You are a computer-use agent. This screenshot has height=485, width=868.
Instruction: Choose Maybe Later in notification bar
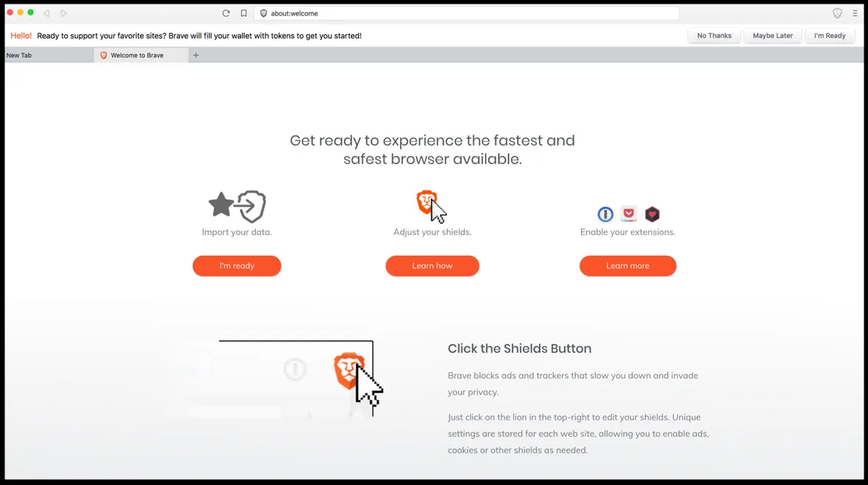[x=773, y=35]
